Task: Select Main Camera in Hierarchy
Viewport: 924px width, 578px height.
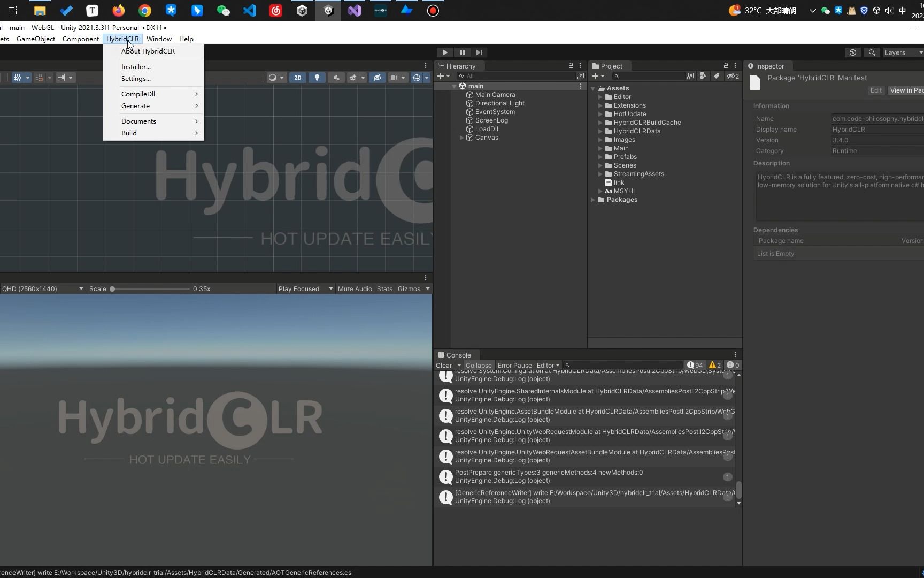Action: pos(495,95)
